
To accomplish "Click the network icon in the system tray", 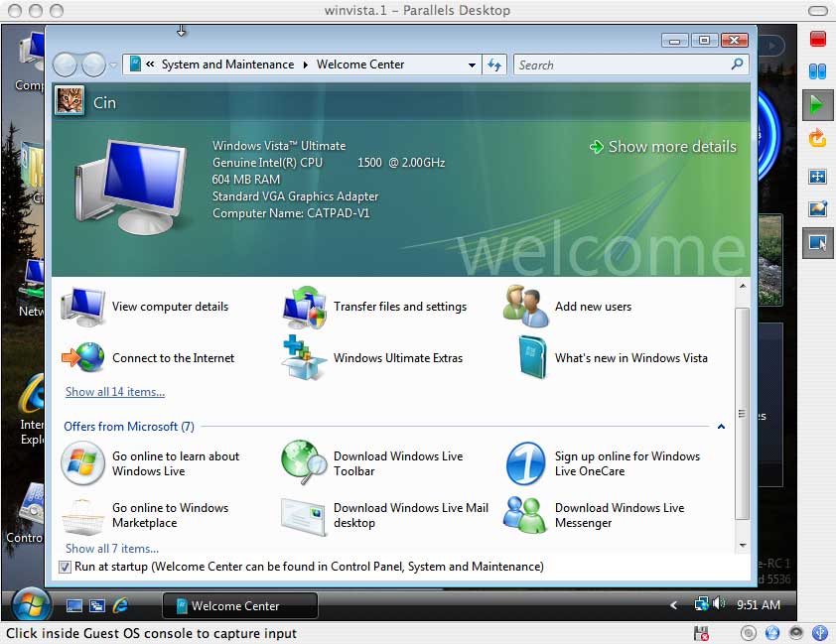I will (702, 604).
